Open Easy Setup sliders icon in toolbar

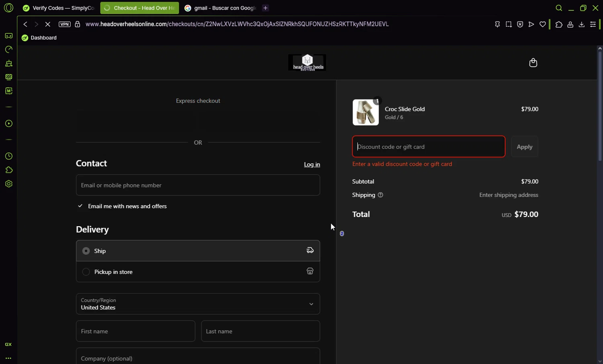[x=593, y=25]
